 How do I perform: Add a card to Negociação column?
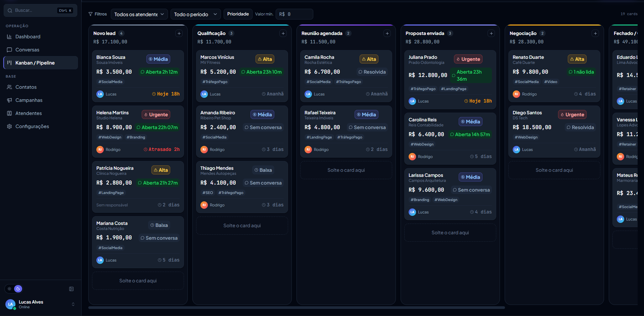point(595,33)
